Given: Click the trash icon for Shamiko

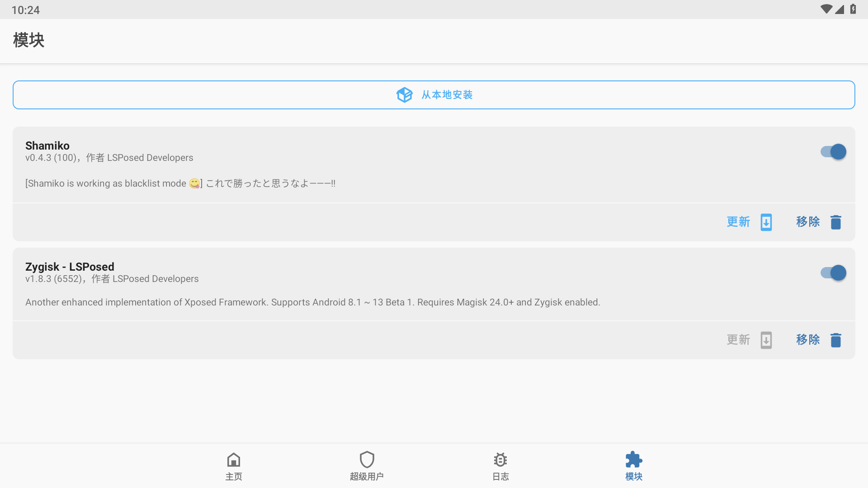Looking at the screenshot, I should pos(836,222).
